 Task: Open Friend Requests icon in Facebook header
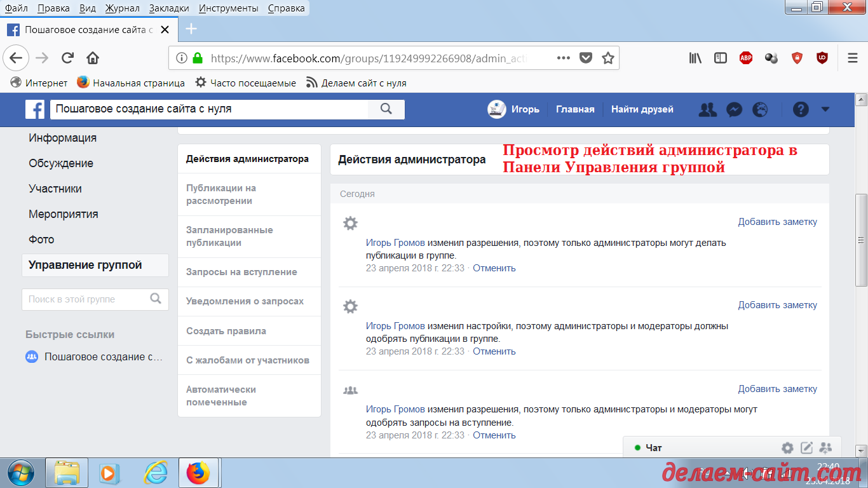click(707, 109)
